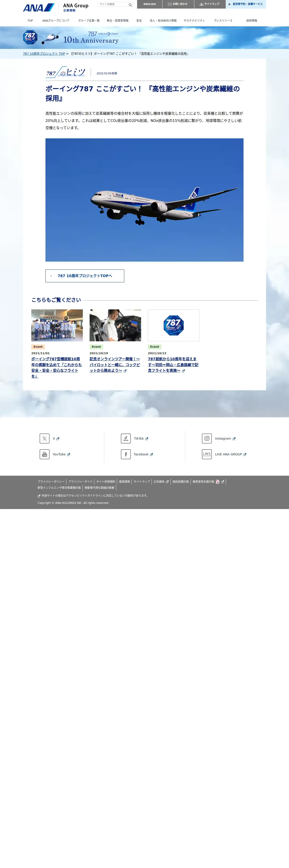
Task: Open ボーイング787型機就航10周年 article link
Action: (56, 367)
